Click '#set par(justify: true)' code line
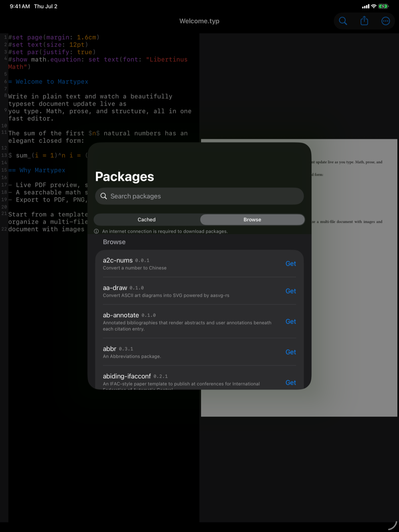The width and height of the screenshot is (399, 532). point(52,52)
